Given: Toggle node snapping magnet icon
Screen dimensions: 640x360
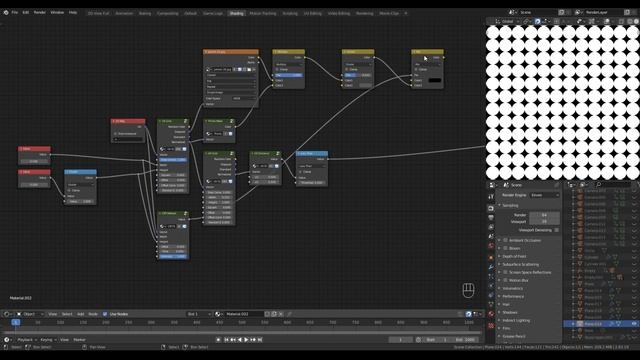Looking at the screenshot, I should [x=468, y=314].
